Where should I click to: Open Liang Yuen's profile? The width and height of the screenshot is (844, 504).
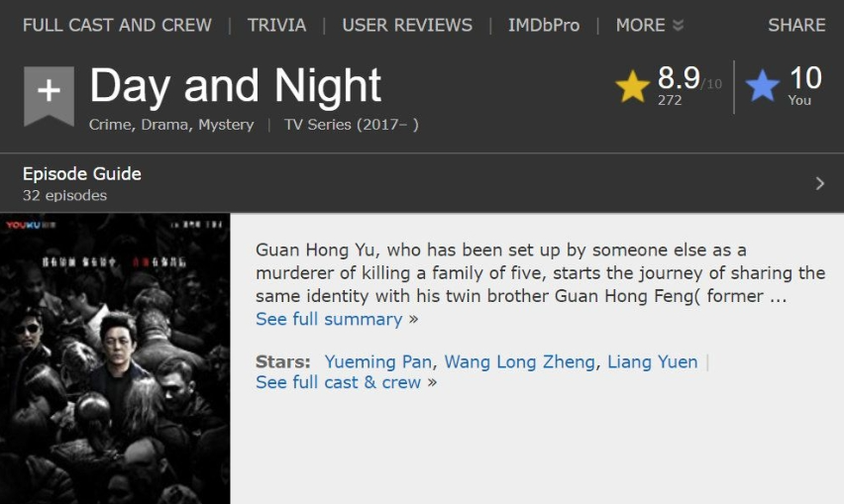652,361
